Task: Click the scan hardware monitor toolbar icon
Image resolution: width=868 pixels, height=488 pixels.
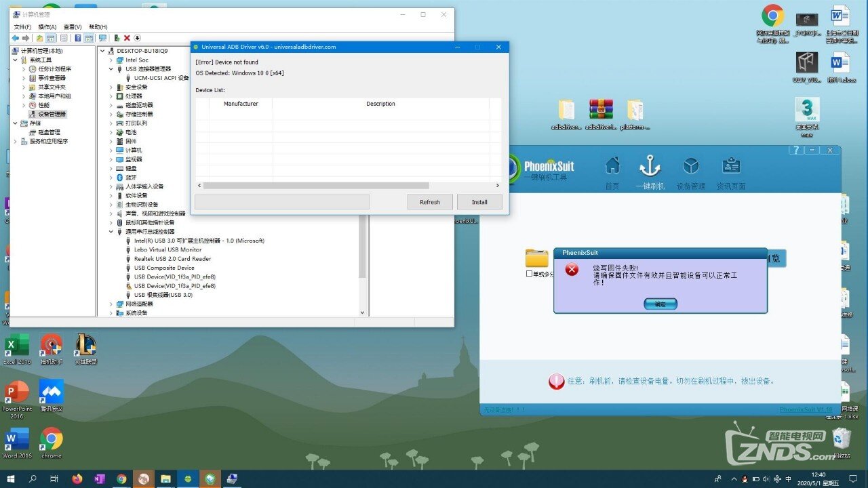Action: point(102,38)
